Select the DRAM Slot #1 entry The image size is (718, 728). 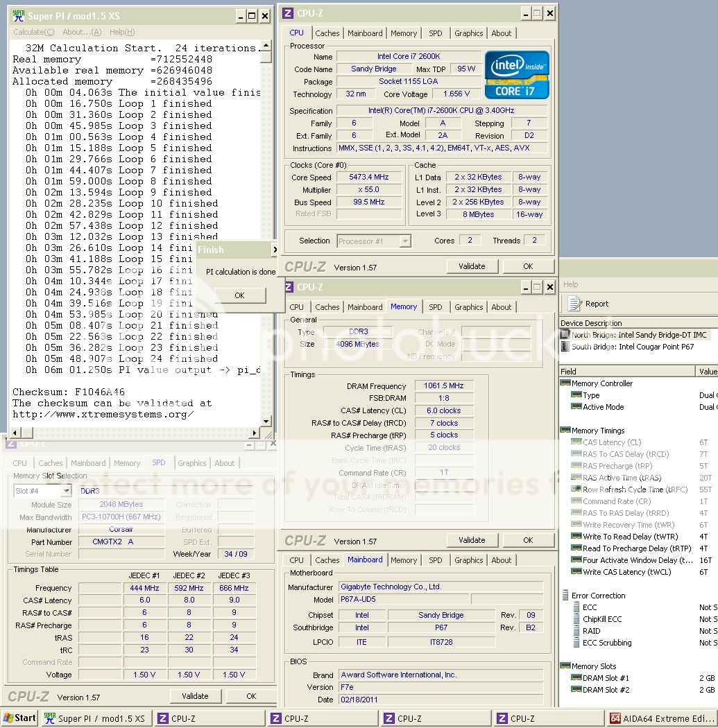606,678
